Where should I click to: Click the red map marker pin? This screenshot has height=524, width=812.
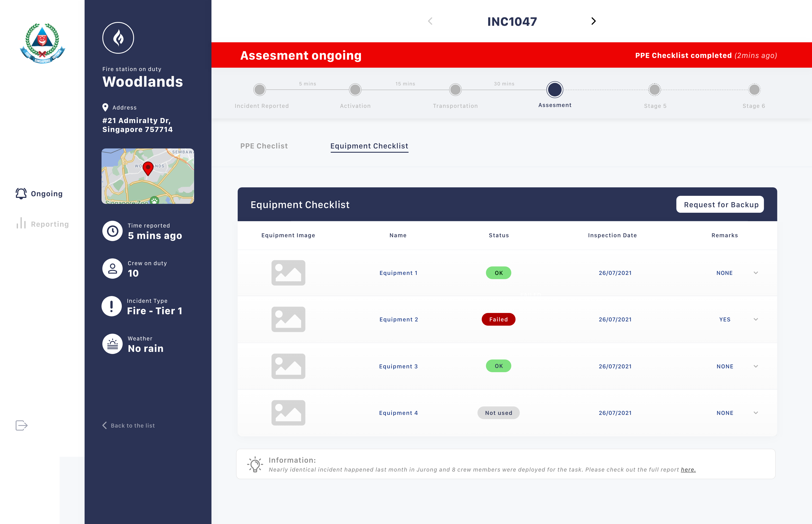(148, 169)
